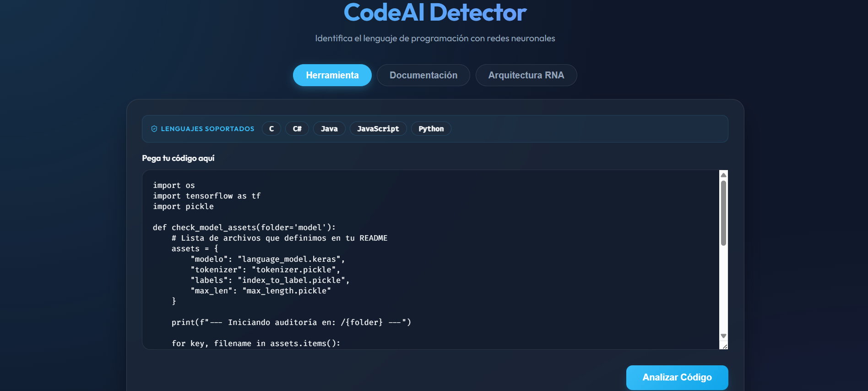Screen dimensions: 868x391
Task: Click the 'Pega tu código aquí' label
Action: 178,158
